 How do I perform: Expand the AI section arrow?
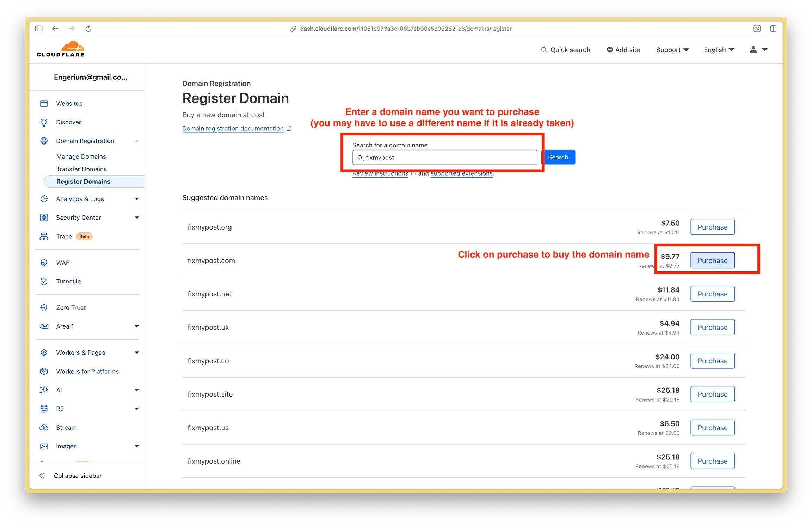point(136,390)
